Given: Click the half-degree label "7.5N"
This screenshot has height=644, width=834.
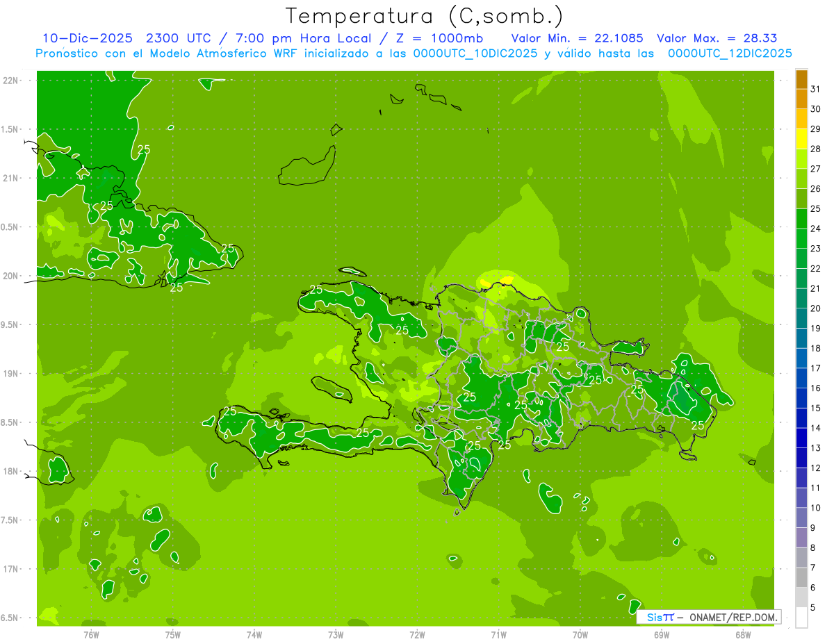Looking at the screenshot, I should click(x=9, y=520).
